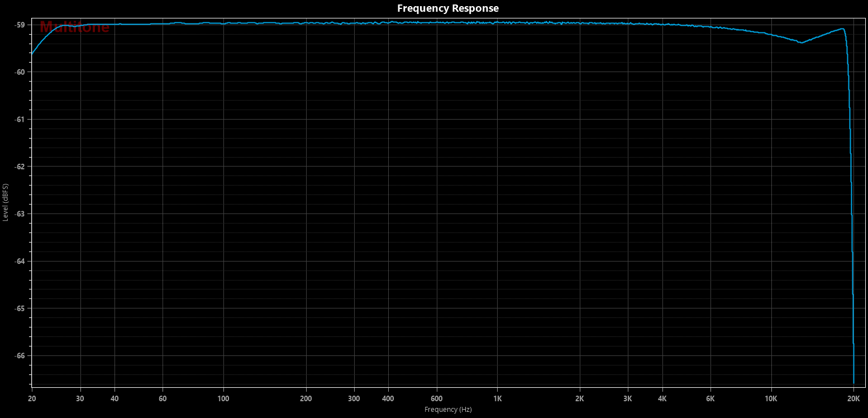The width and height of the screenshot is (868, 418).
Task: Select the -64 level tick label
Action: 19,262
